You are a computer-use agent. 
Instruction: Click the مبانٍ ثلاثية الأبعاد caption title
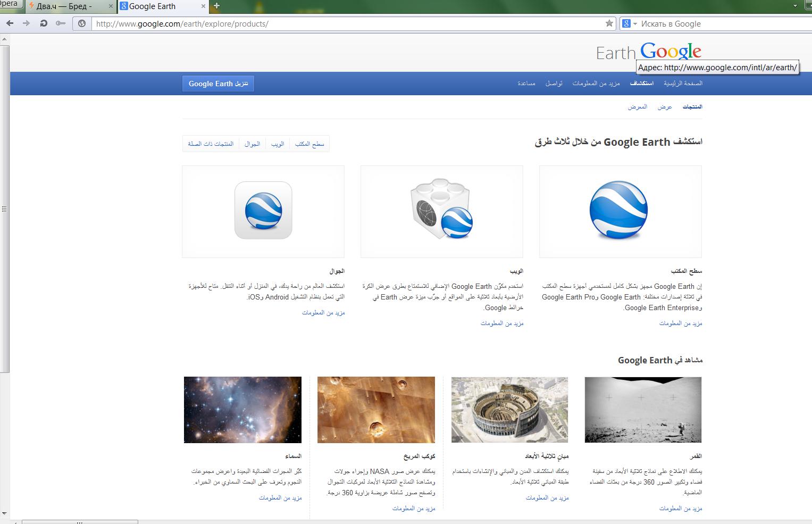pos(547,456)
